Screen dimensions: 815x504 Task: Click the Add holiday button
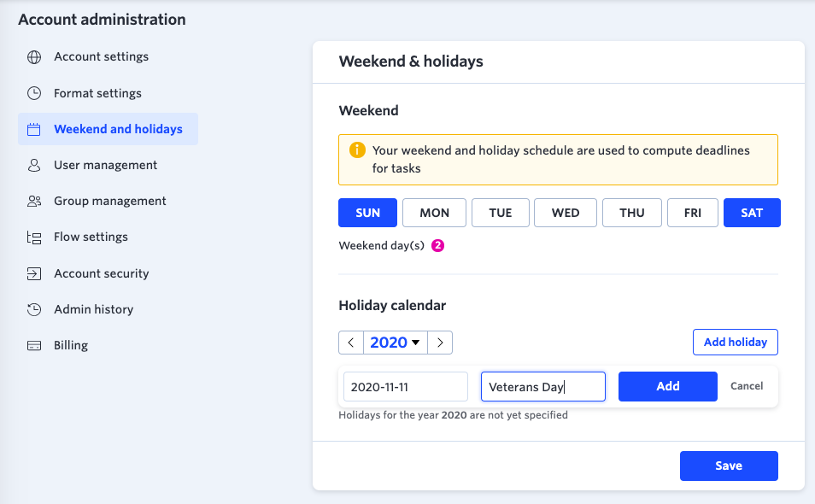[735, 342]
